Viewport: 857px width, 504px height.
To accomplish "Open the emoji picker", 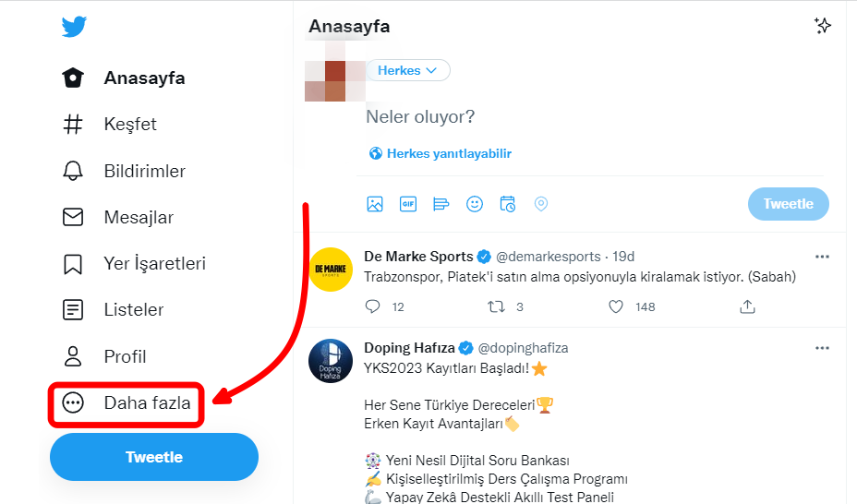I will pos(474,204).
